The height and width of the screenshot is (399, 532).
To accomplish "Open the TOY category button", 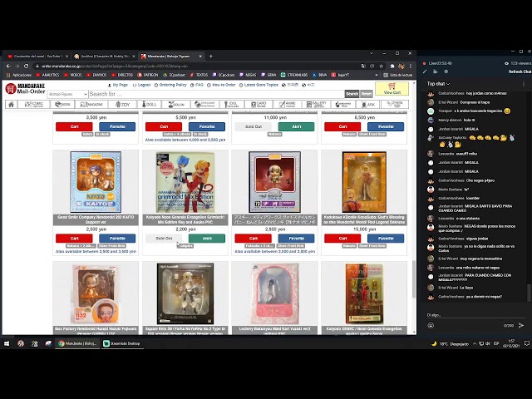I will pyautogui.click(x=122, y=105).
